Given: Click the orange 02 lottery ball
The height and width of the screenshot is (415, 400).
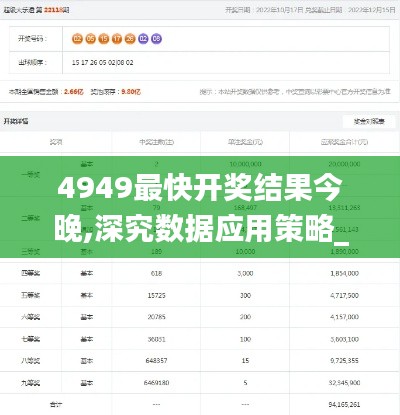Looking at the screenshot, I should [77, 39].
